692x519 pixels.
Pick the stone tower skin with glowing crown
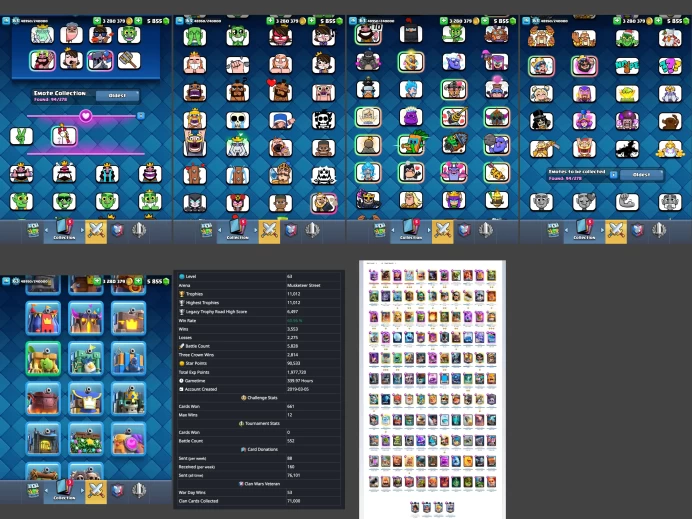pos(128,318)
